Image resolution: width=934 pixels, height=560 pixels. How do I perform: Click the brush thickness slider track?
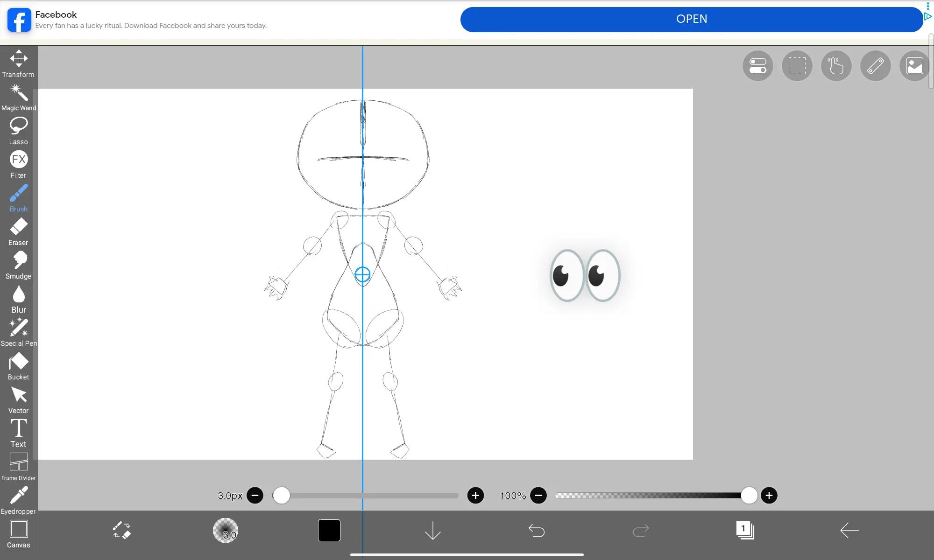coord(365,495)
